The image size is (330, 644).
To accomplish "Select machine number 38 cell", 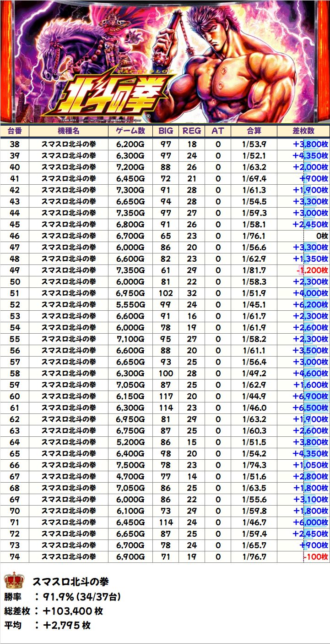I will pos(15,144).
